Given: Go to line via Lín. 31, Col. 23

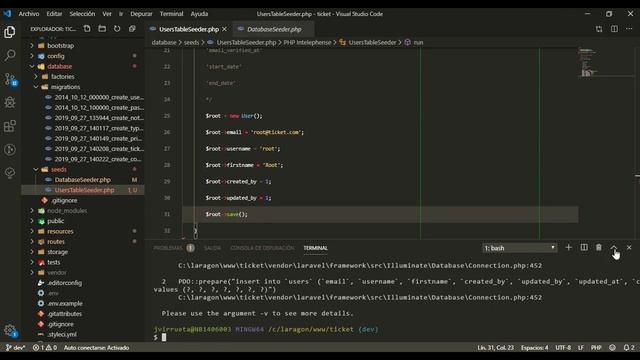Looking at the screenshot, I should click(x=496, y=347).
